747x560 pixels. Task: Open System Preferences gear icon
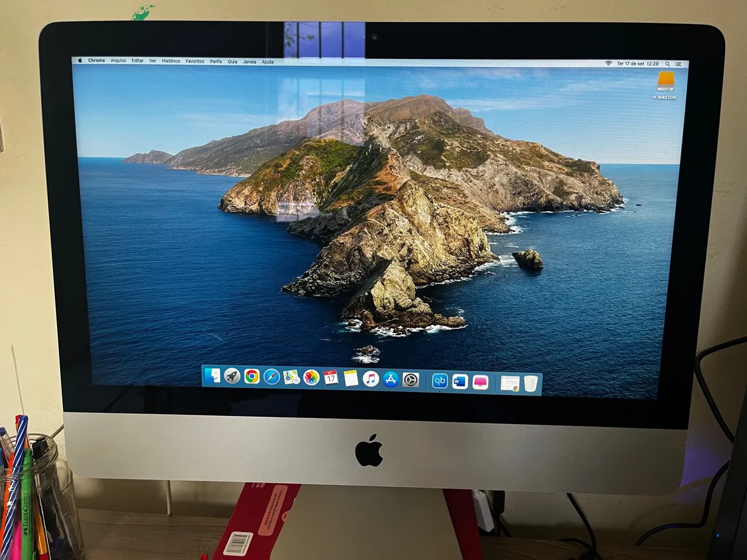pyautogui.click(x=411, y=380)
